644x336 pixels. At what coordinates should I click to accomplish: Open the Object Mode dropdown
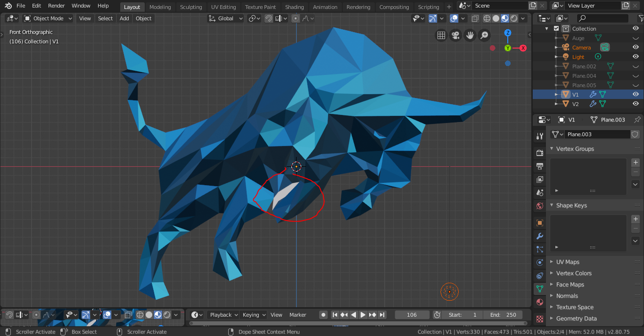48,18
